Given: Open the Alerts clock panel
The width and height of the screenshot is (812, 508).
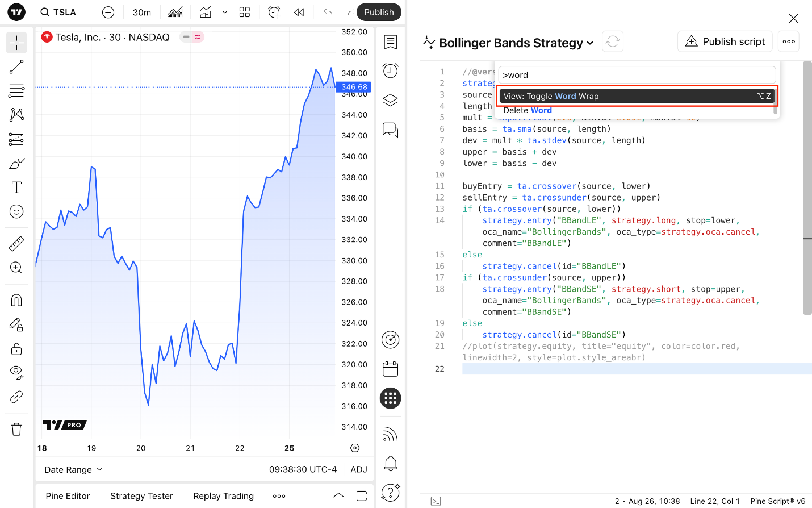Looking at the screenshot, I should point(391,70).
